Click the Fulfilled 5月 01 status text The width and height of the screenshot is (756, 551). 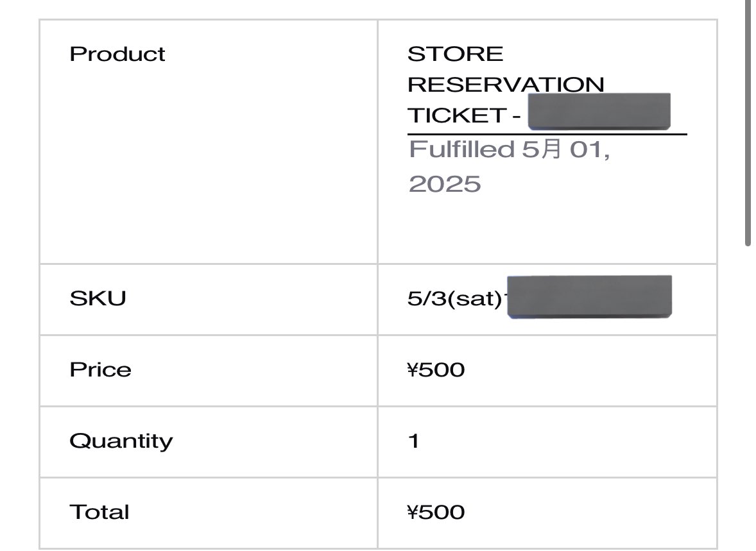click(x=509, y=150)
